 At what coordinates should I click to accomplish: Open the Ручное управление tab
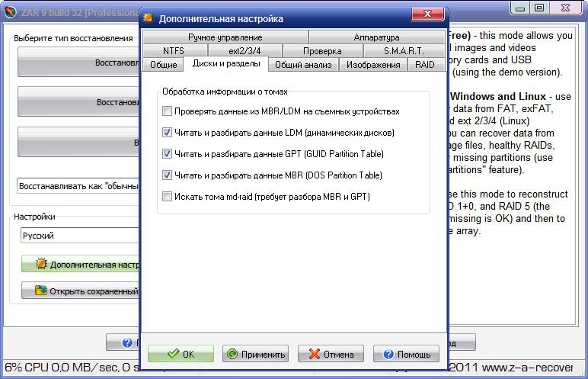point(225,37)
